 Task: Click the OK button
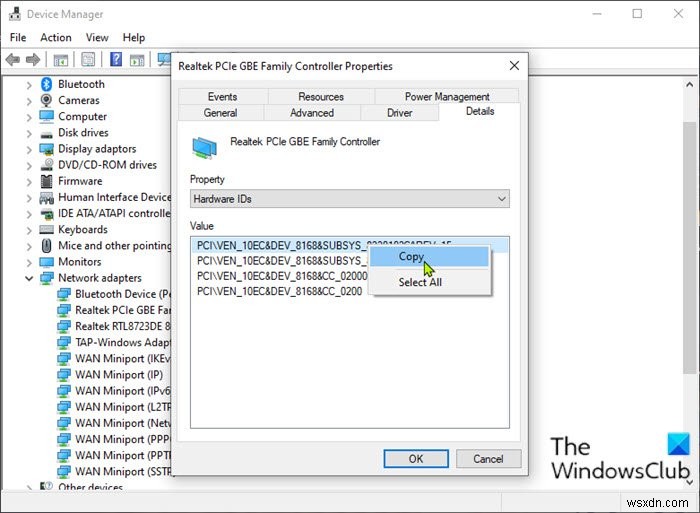416,459
